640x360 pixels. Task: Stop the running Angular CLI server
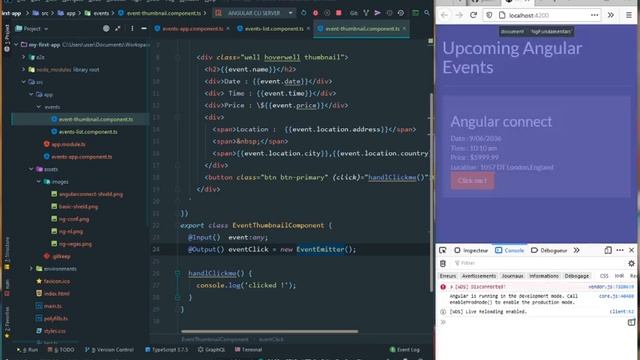338,13
